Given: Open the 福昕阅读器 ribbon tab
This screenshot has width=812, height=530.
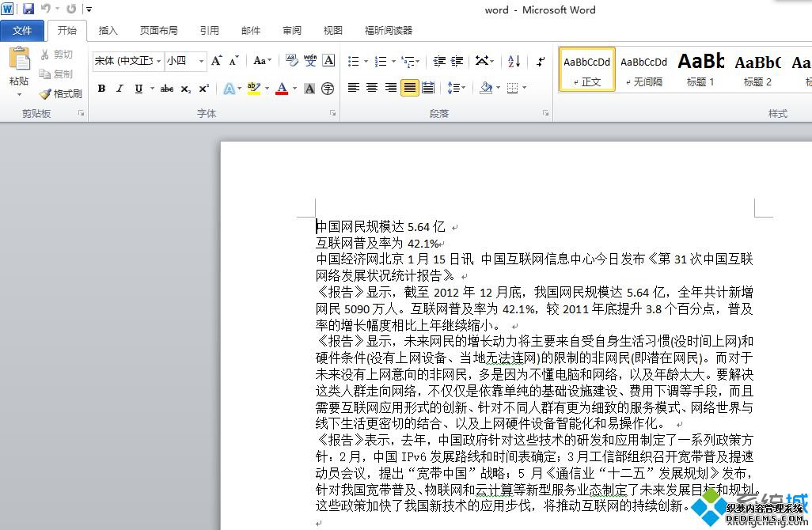Looking at the screenshot, I should (x=389, y=31).
